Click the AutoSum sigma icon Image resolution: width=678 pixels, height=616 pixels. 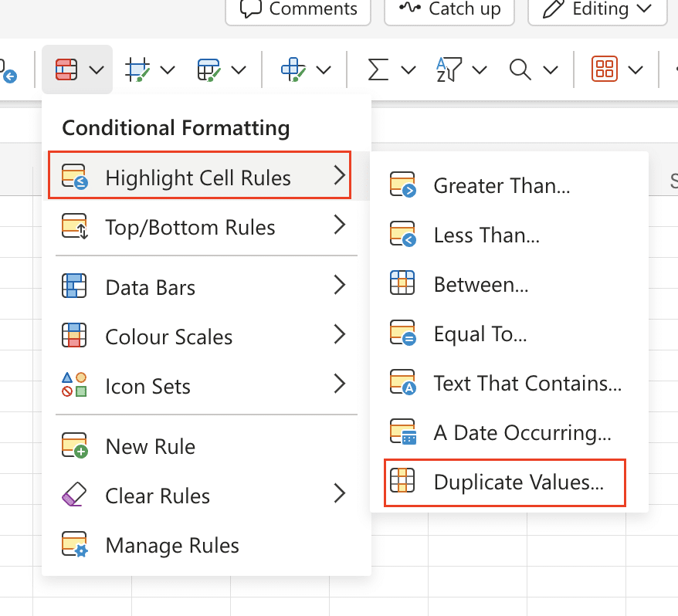coord(378,69)
